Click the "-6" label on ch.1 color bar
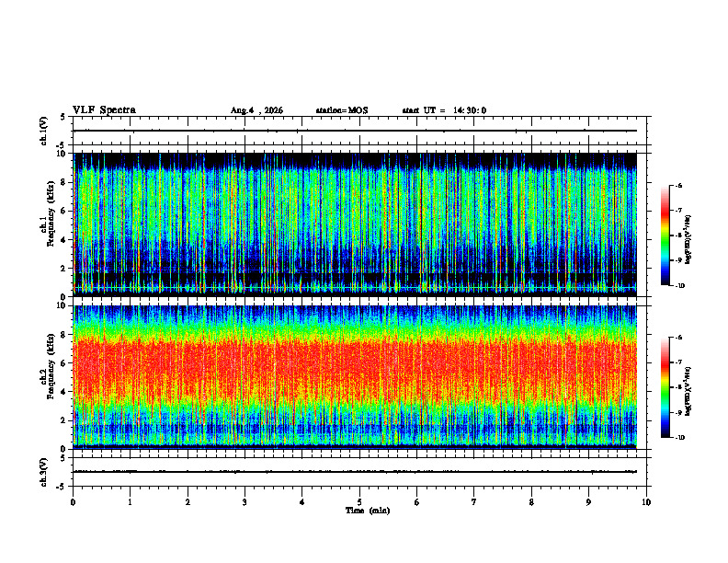This screenshot has width=728, height=563. 679,186
